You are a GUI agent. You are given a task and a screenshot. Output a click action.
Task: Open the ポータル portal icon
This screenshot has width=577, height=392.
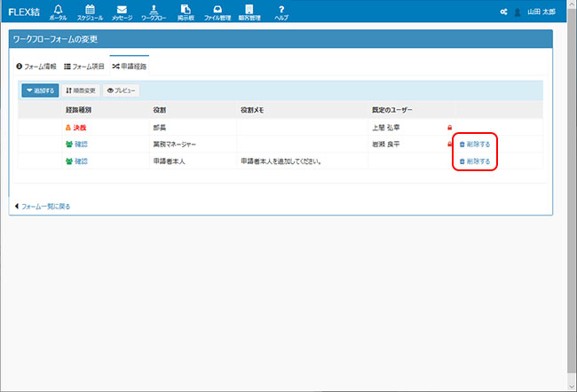58,12
